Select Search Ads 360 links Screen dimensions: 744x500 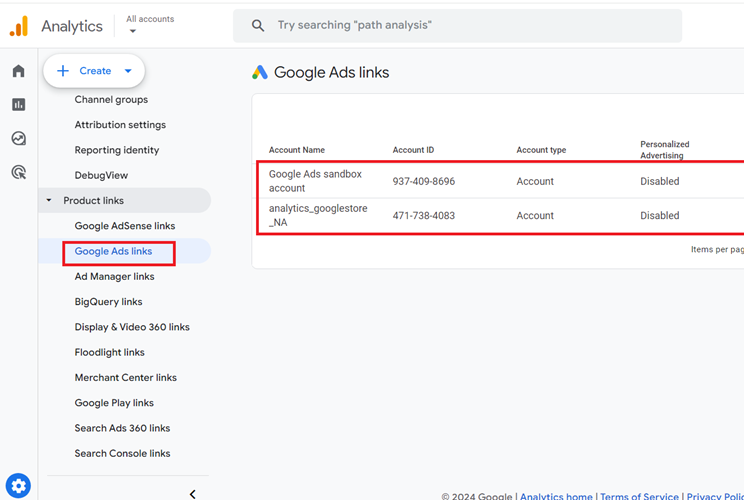[122, 428]
